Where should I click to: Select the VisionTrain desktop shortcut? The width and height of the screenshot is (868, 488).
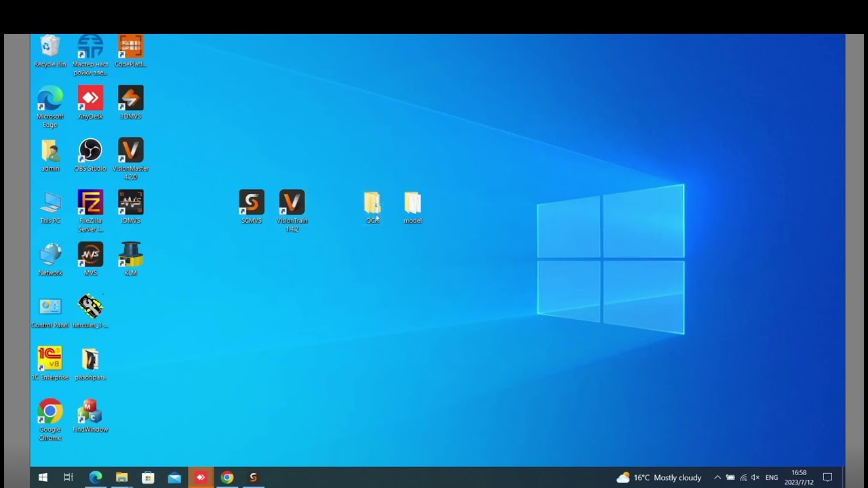tap(292, 211)
